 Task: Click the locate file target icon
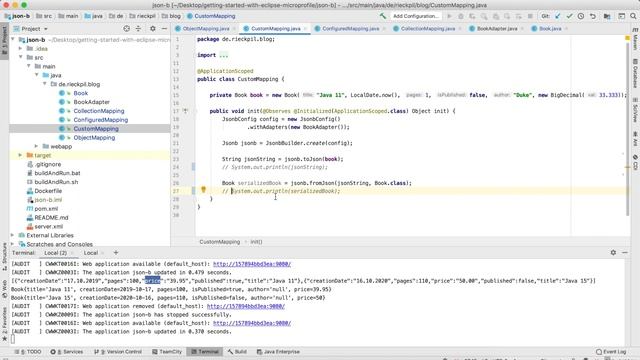(127, 29)
